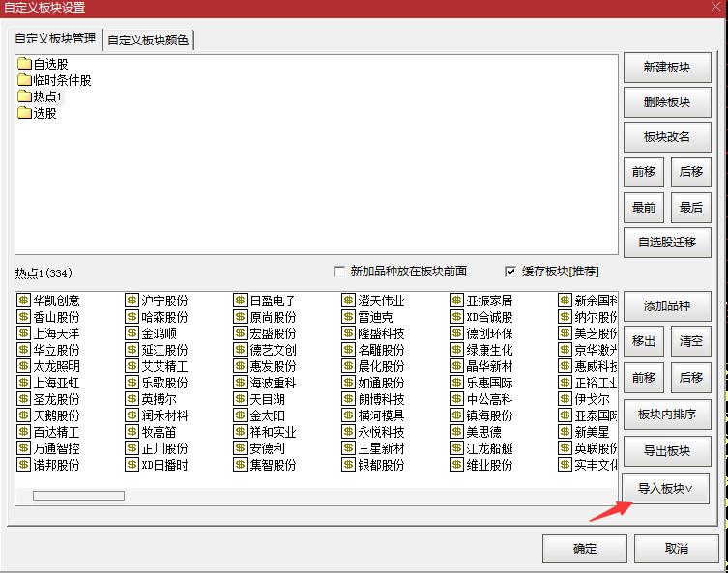Click 确定 to confirm settings
The width and height of the screenshot is (728, 573).
[585, 549]
